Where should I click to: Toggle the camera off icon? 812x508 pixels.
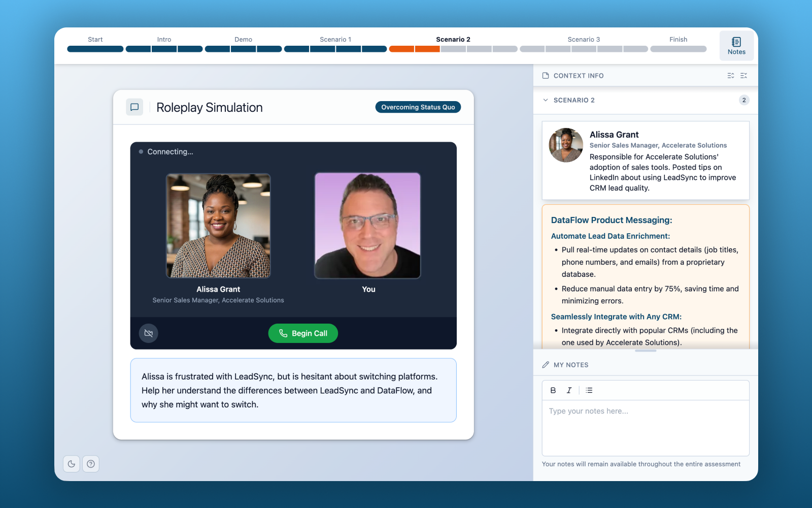(x=149, y=333)
